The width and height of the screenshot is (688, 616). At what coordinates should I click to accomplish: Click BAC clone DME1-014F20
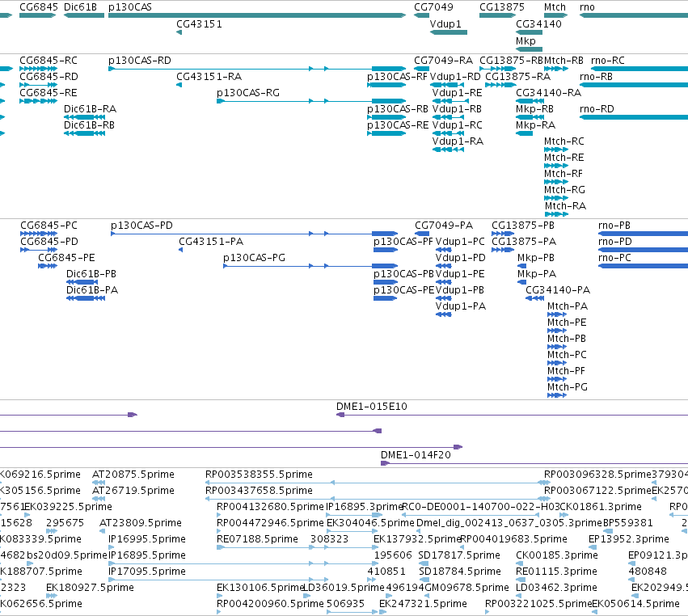[534, 463]
